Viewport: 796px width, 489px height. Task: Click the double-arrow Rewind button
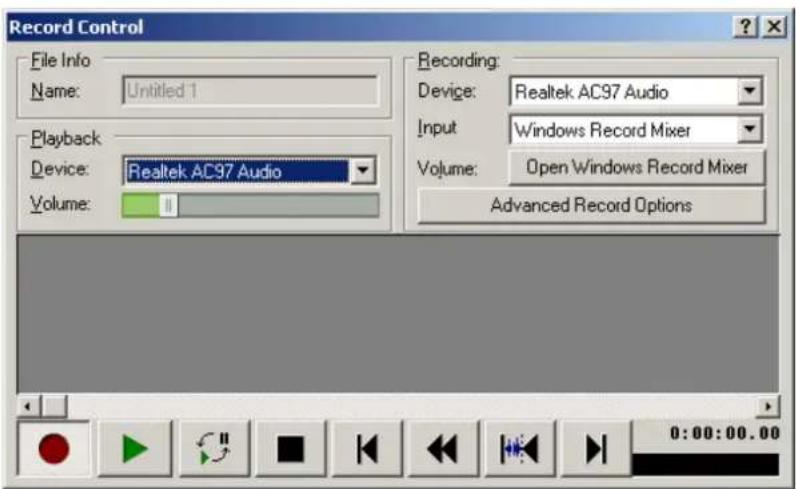tap(443, 449)
